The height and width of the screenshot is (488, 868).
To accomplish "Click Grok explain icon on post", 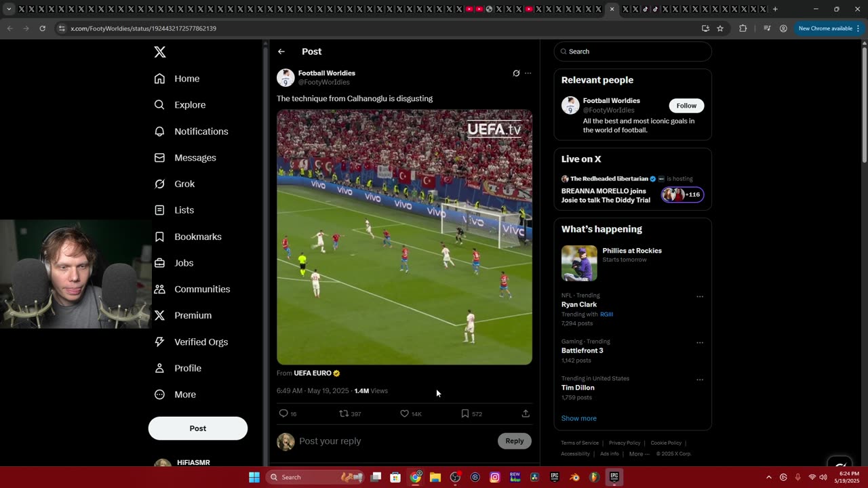I will tap(516, 73).
